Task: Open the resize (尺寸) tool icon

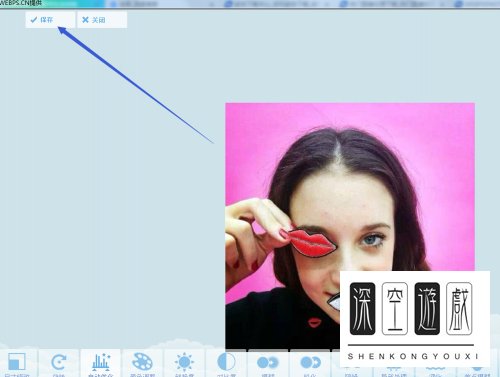Action: click(17, 363)
